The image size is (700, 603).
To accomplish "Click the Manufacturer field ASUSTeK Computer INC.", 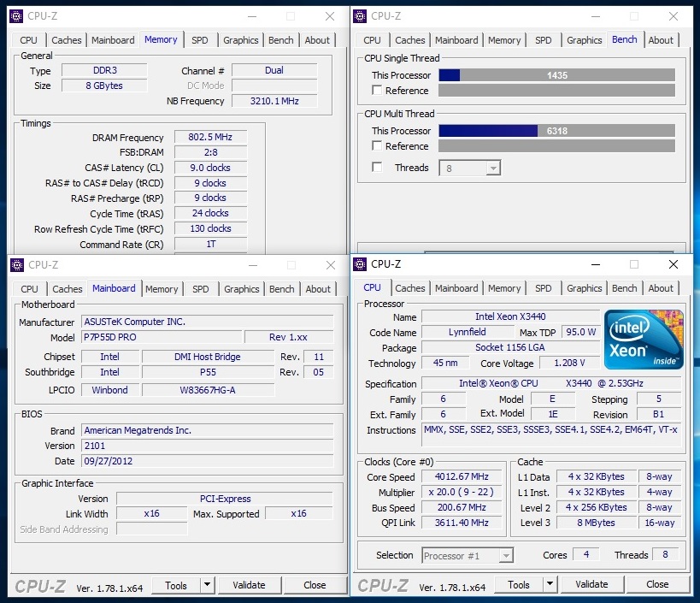I will click(x=208, y=322).
